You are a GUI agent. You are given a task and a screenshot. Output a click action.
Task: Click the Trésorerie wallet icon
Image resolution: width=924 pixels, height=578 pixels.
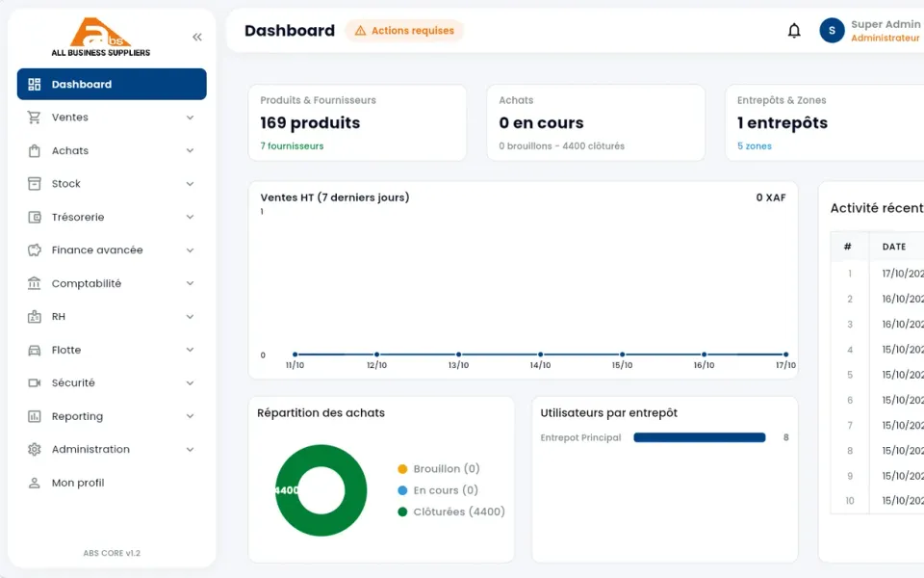(x=35, y=217)
